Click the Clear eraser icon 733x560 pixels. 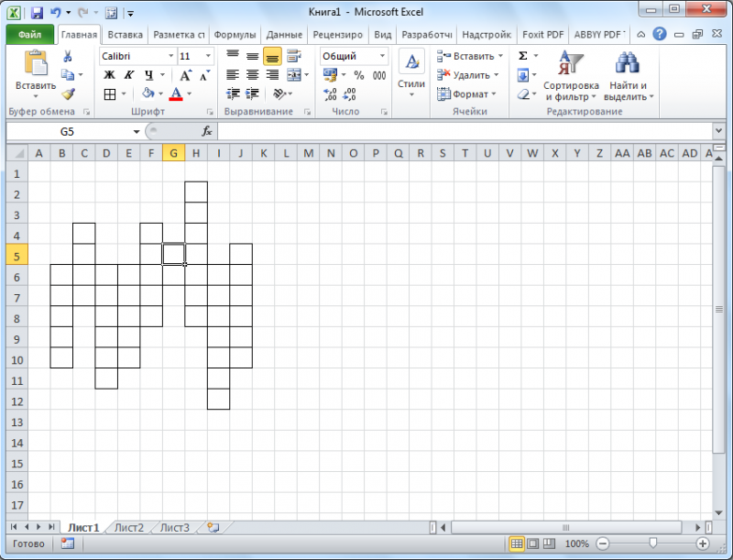[x=523, y=94]
